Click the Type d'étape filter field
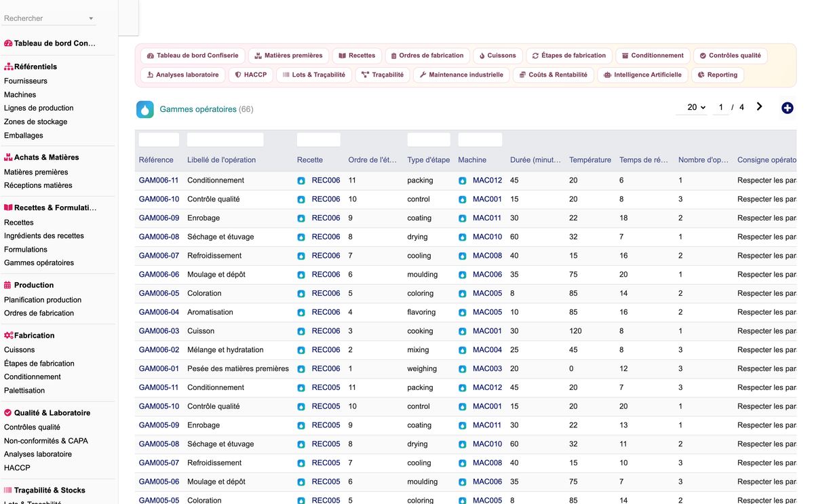The image size is (814, 504). tap(429, 140)
